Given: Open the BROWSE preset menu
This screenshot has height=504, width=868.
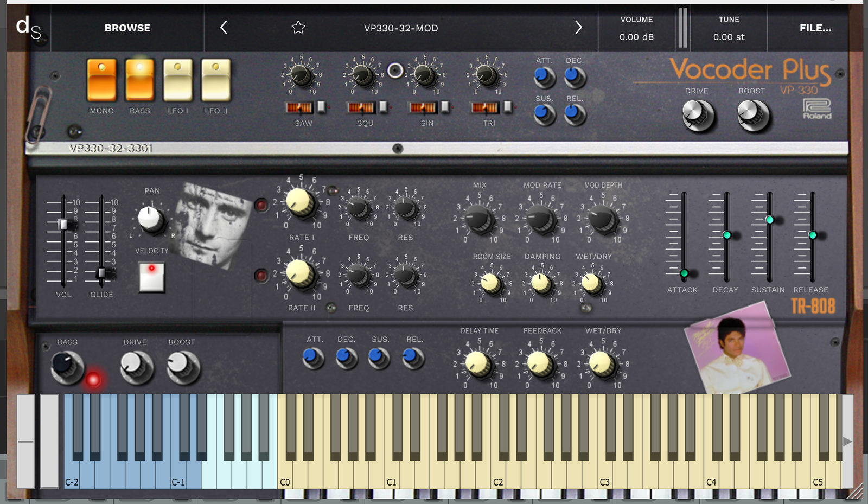Looking at the screenshot, I should [x=127, y=28].
